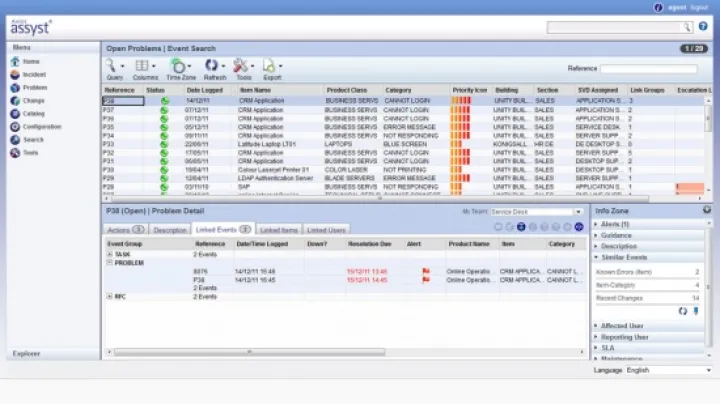The height and width of the screenshot is (404, 720).
Task: Open the Tools menu icon in sidebar
Action: coord(15,152)
